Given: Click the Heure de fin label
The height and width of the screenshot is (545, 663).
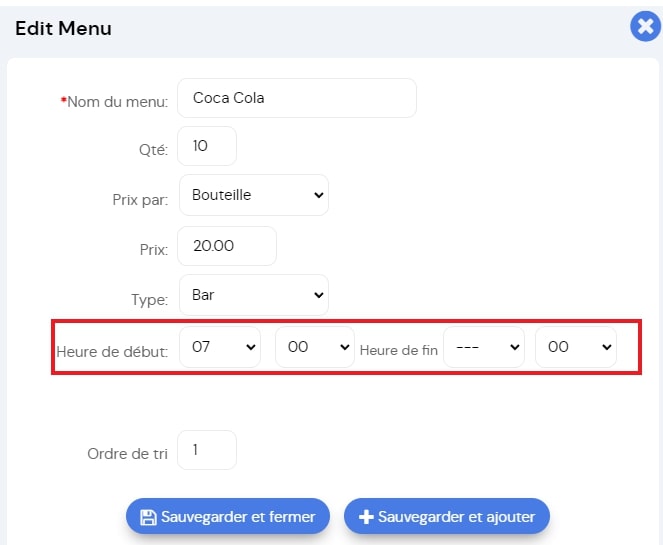Looking at the screenshot, I should (398, 351).
